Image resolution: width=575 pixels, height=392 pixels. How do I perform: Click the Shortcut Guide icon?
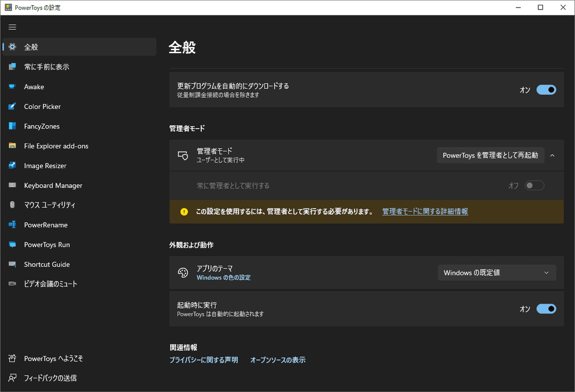pyautogui.click(x=12, y=264)
